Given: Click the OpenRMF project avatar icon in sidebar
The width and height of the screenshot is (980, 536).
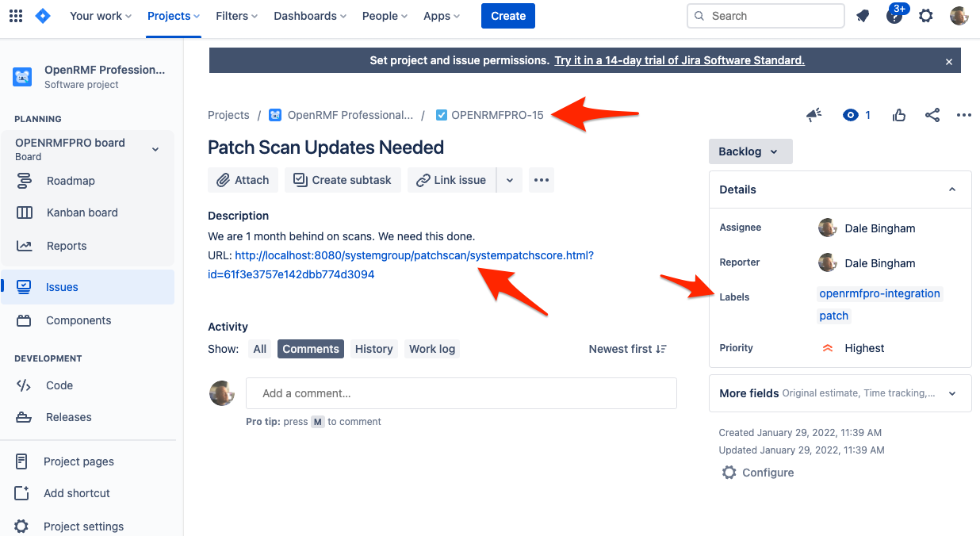Looking at the screenshot, I should click(22, 77).
